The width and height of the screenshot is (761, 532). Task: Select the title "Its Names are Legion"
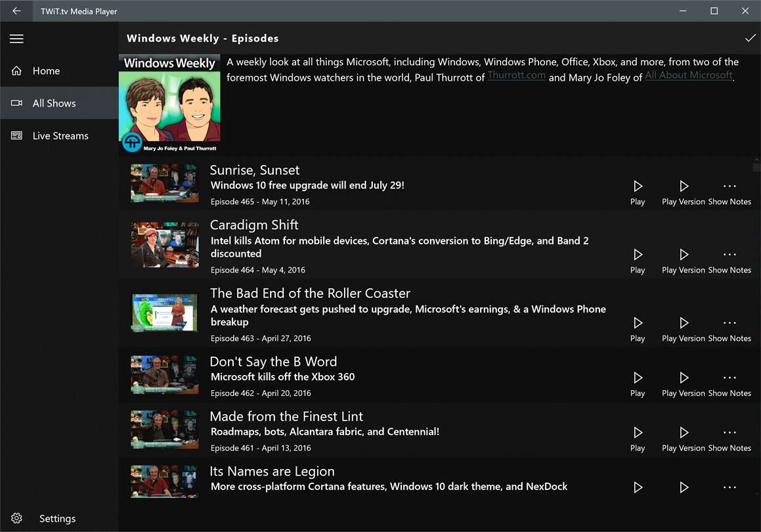(272, 472)
